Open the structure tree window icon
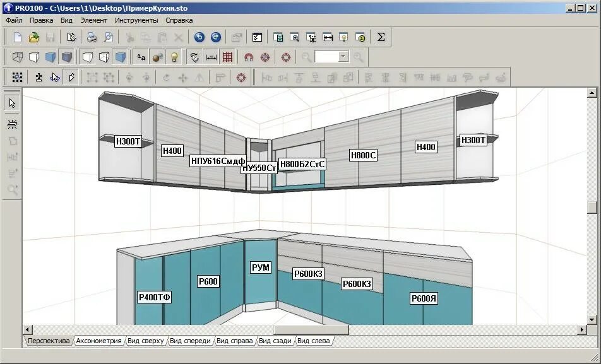The width and height of the screenshot is (601, 364). point(311,37)
